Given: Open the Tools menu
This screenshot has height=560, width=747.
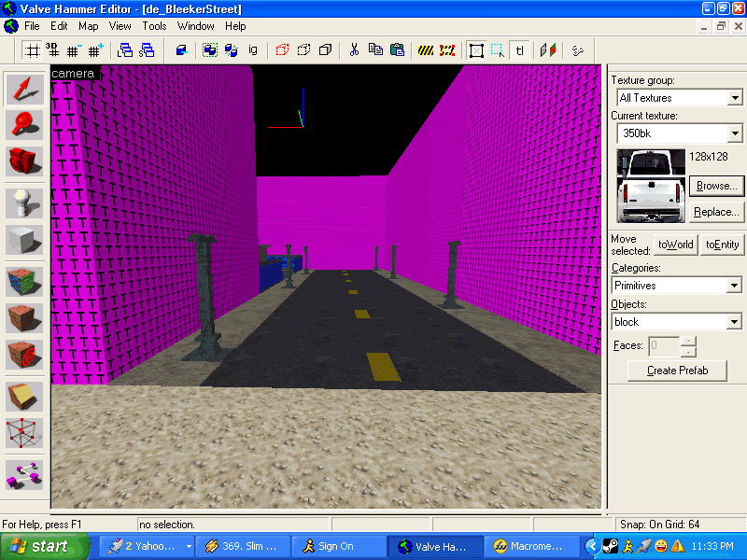Looking at the screenshot, I should (x=154, y=26).
